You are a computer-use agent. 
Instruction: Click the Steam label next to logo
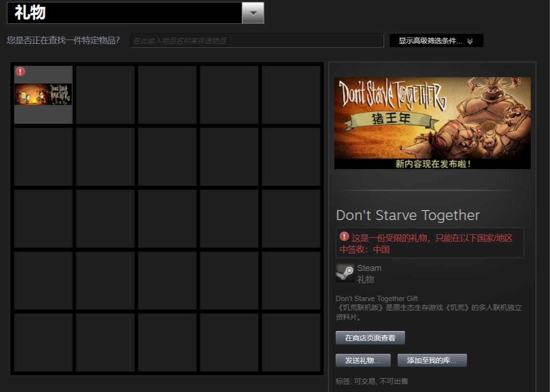[369, 268]
